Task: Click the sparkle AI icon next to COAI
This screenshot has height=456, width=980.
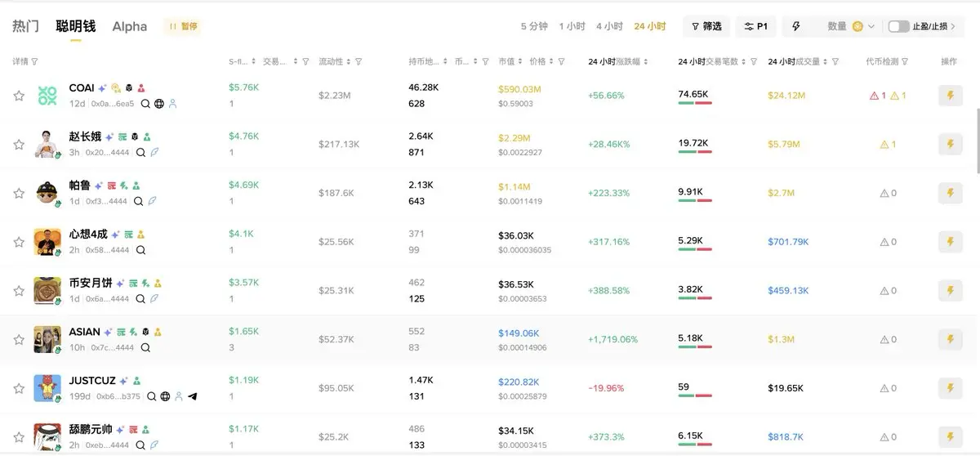Action: [102, 88]
